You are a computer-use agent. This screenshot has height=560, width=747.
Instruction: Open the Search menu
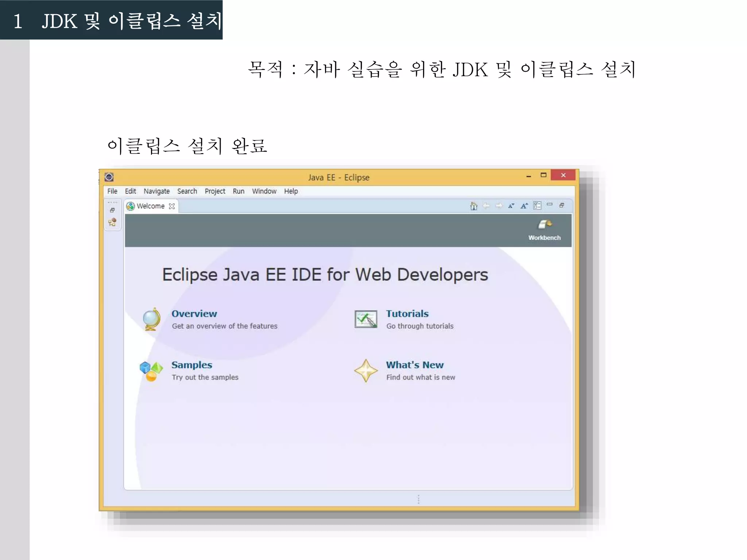pyautogui.click(x=187, y=191)
